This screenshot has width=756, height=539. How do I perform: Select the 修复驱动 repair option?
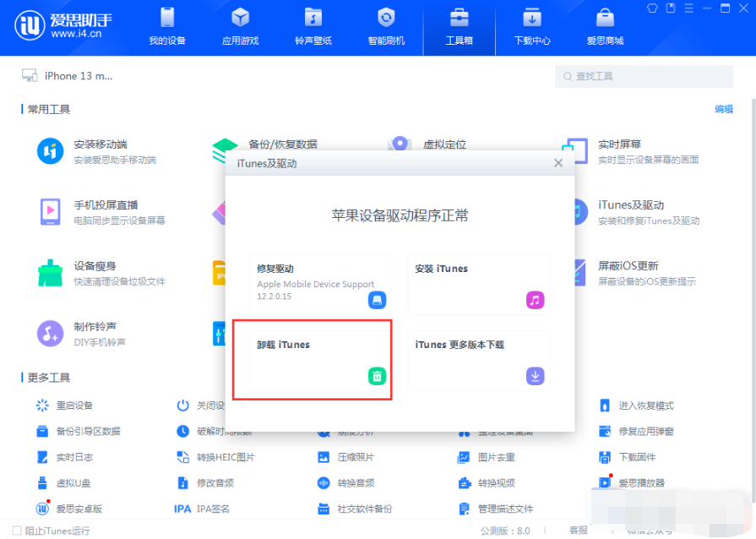pyautogui.click(x=321, y=285)
